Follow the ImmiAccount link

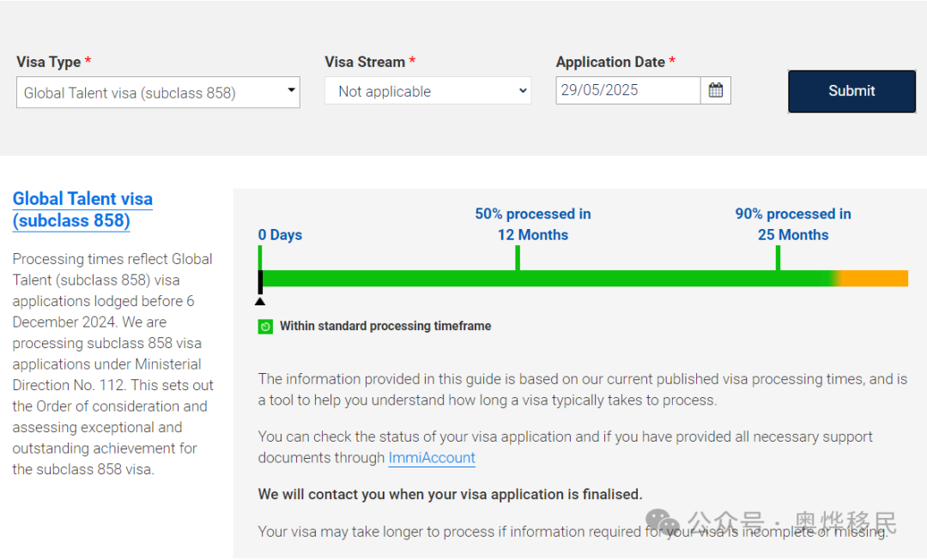pos(432,458)
